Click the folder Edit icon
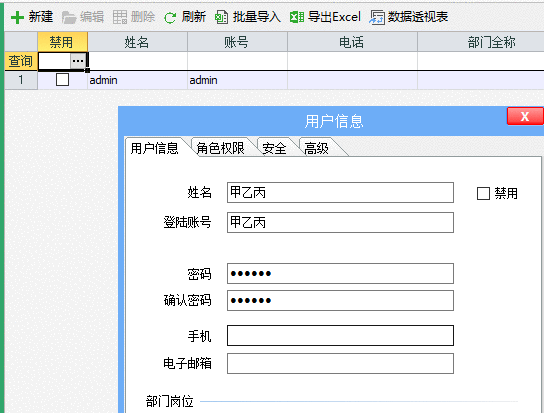544x413 pixels. (x=69, y=17)
